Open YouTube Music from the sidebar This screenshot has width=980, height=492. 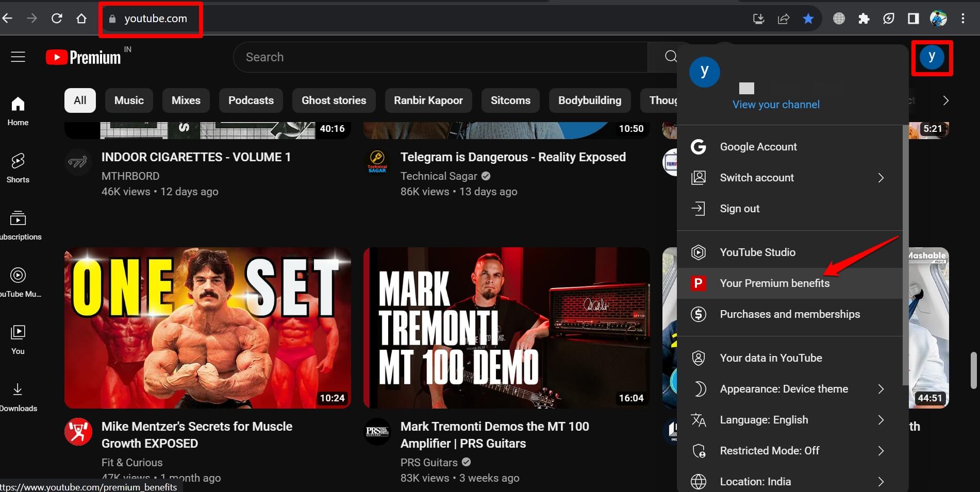point(18,283)
